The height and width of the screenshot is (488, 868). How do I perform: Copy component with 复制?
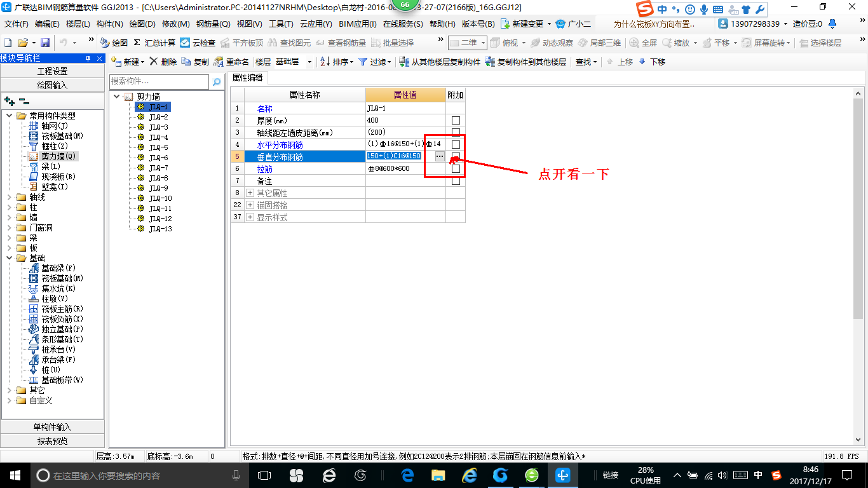195,62
